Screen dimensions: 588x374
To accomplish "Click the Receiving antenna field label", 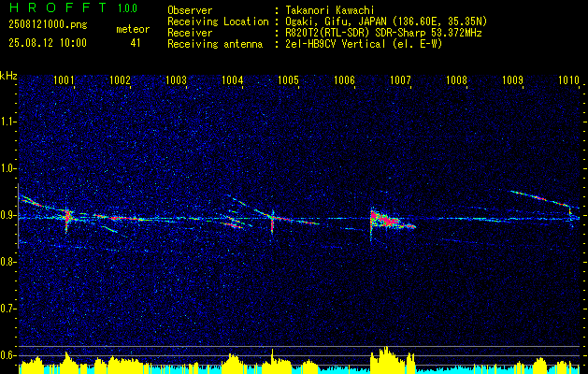I will (x=215, y=44).
